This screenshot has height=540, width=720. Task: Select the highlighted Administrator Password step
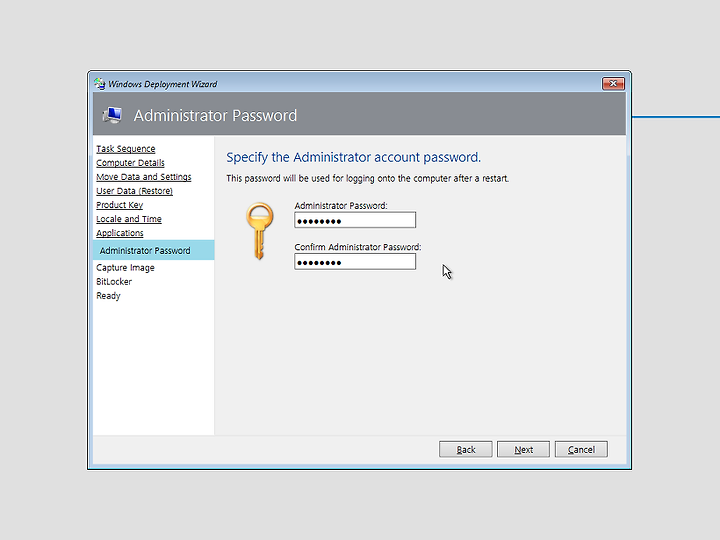click(153, 250)
